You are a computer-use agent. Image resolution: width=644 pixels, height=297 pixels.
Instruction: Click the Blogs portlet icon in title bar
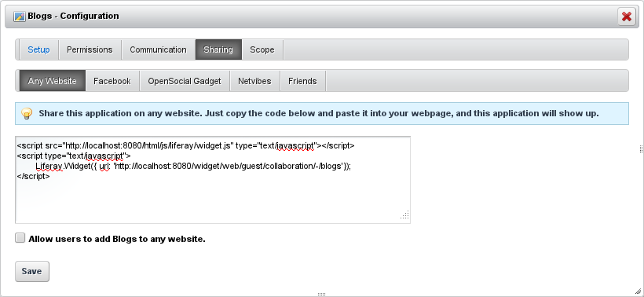coord(20,16)
